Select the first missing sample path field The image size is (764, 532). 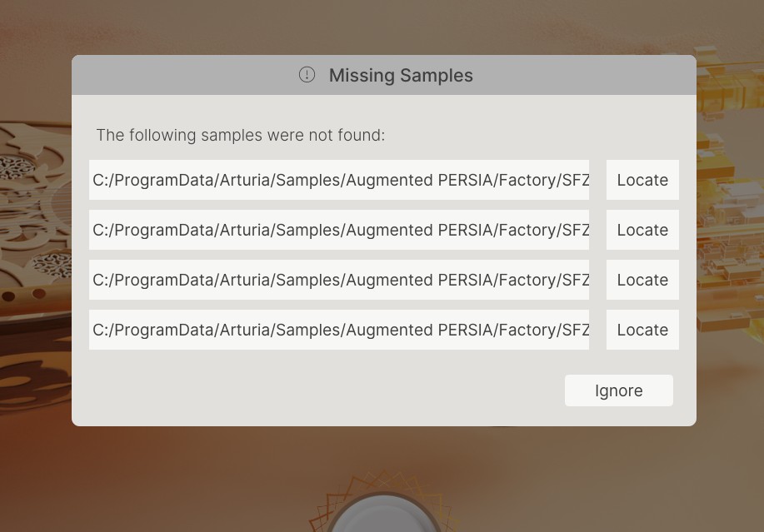(339, 180)
